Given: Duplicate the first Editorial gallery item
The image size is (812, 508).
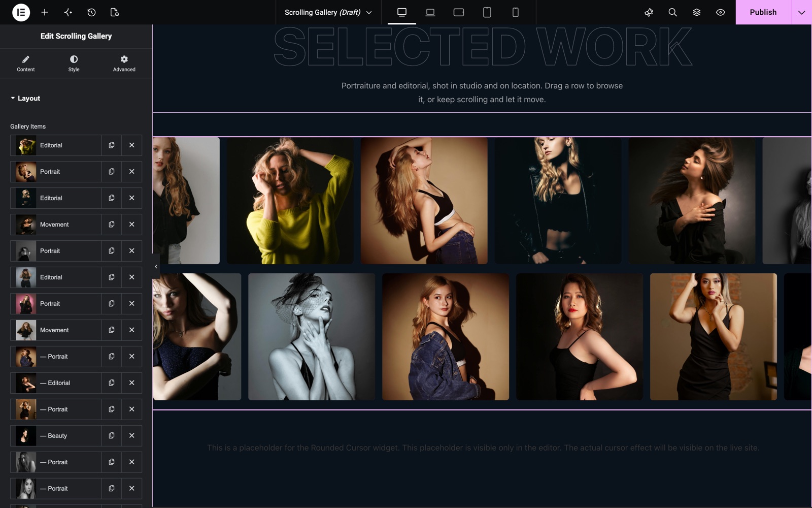Looking at the screenshot, I should 111,145.
